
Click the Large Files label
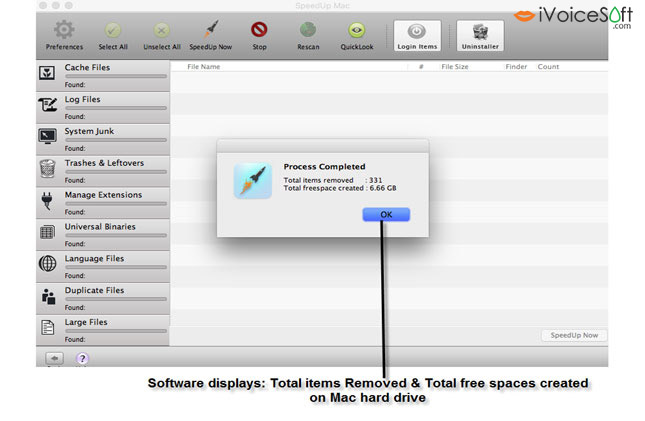pyautogui.click(x=86, y=322)
